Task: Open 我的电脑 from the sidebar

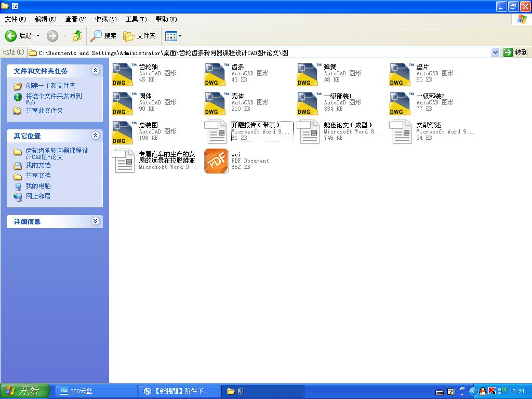Action: [x=39, y=187]
